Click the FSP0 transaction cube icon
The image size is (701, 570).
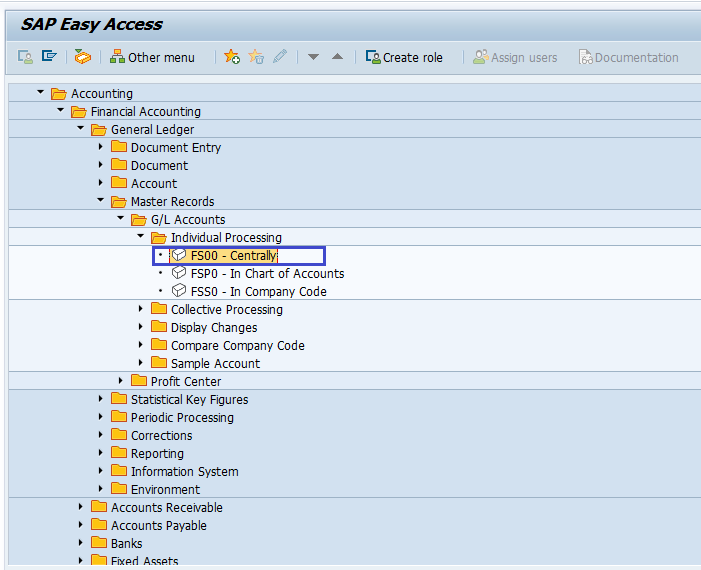179,273
